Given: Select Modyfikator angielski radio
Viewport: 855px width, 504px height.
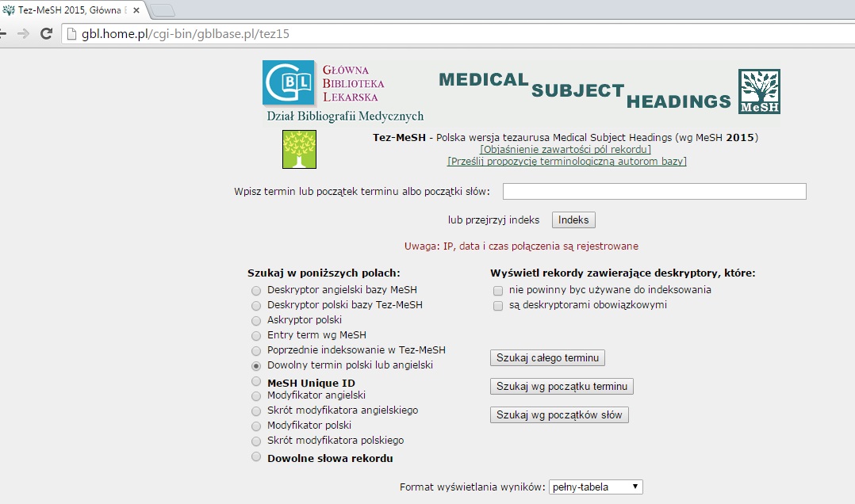Looking at the screenshot, I should pos(256,396).
